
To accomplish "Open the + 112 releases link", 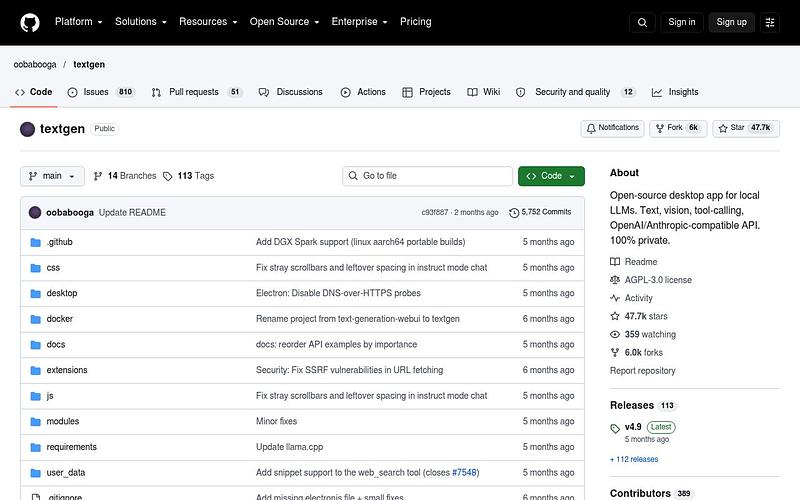I will point(634,459).
